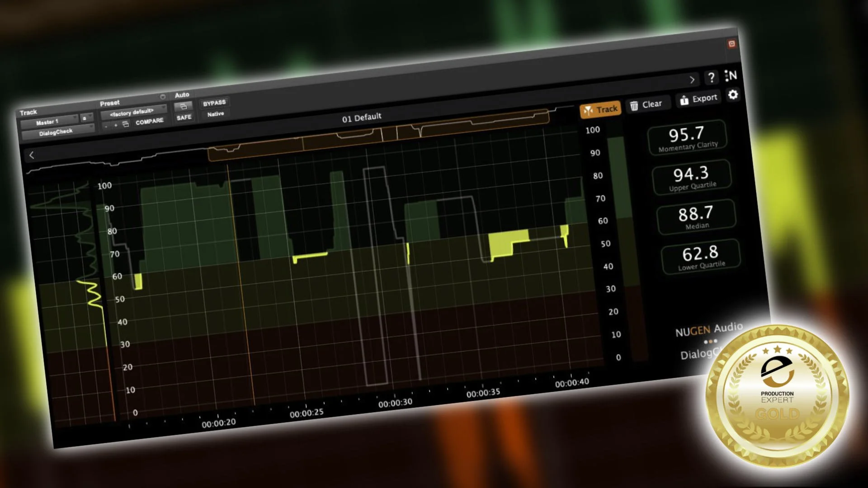The image size is (868, 488).
Task: Click the Export button
Action: (x=699, y=99)
